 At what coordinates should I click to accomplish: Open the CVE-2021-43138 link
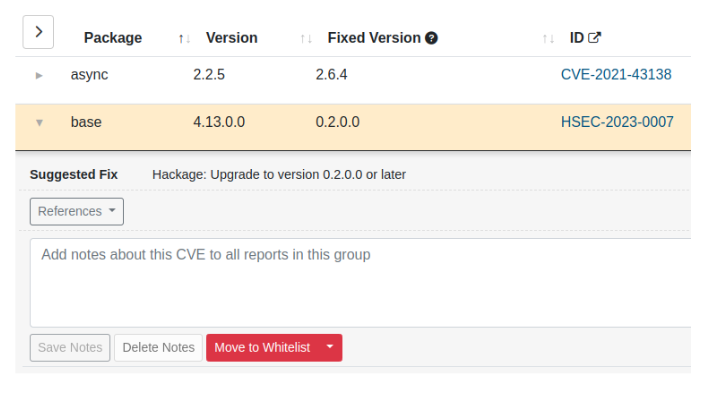tap(616, 75)
